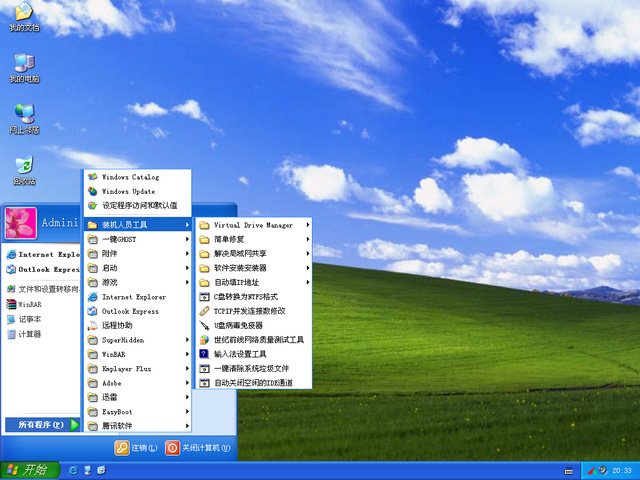Click the EasyBoot folder icon

pos(93,411)
